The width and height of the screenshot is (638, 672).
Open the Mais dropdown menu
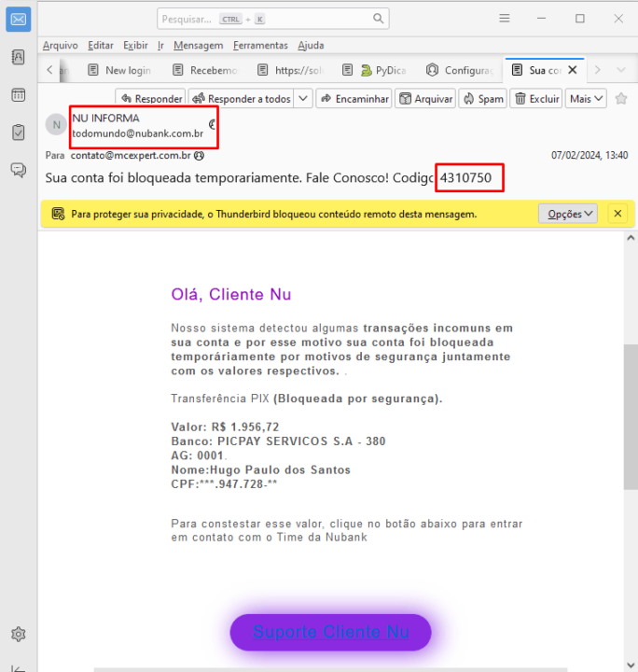586,99
